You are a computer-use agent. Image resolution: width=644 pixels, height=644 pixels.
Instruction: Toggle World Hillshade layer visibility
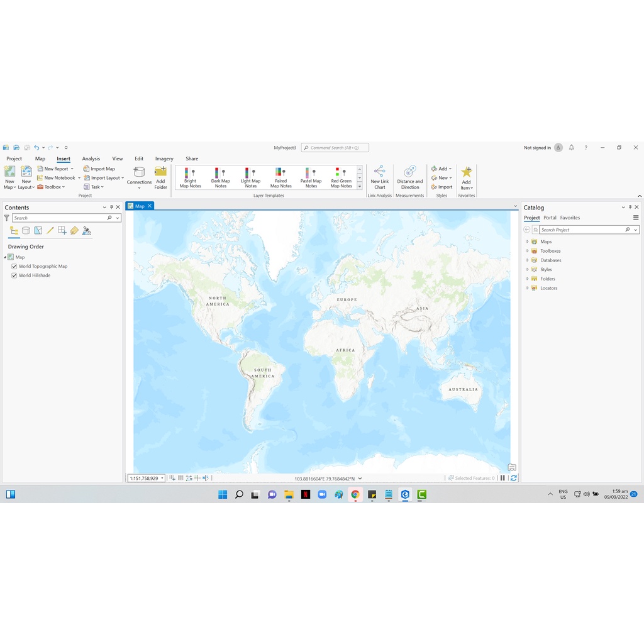(14, 275)
